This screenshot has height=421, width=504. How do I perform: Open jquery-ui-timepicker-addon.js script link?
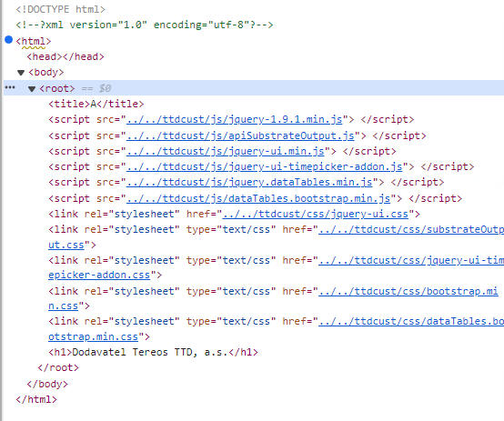[x=264, y=166]
